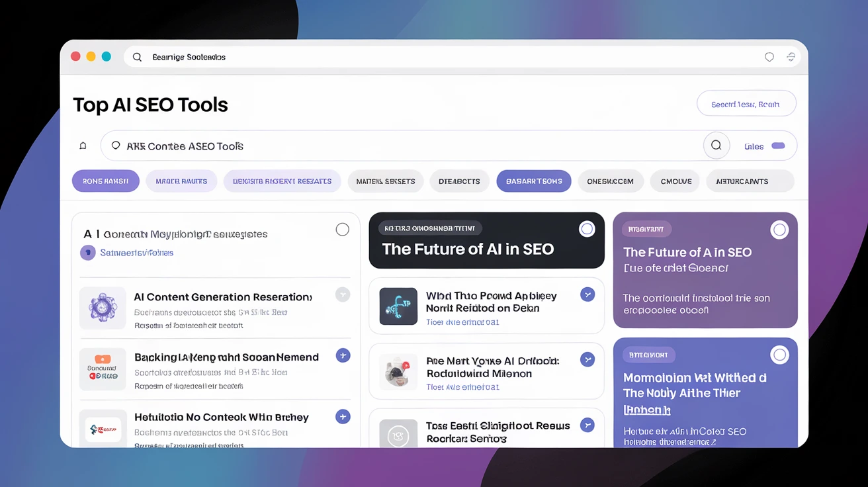The height and width of the screenshot is (487, 868).
Task: Click the camera icon on the middle card
Action: [398, 371]
